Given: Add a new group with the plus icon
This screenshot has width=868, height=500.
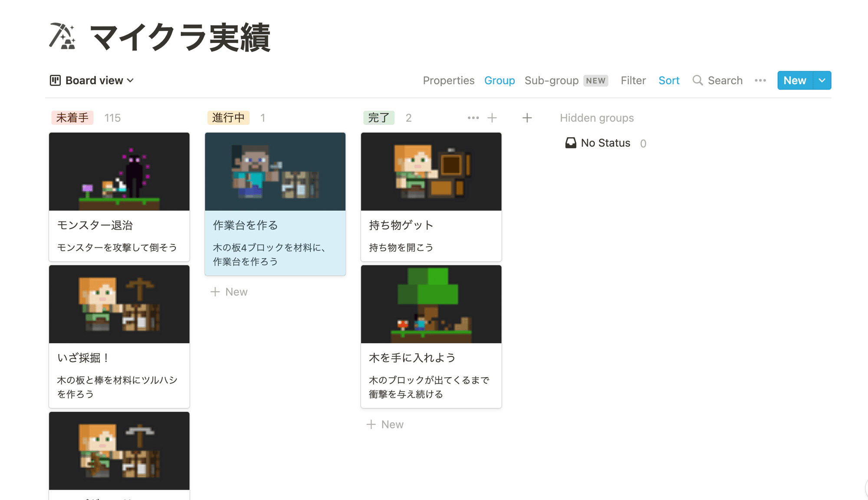Looking at the screenshot, I should coord(527,118).
